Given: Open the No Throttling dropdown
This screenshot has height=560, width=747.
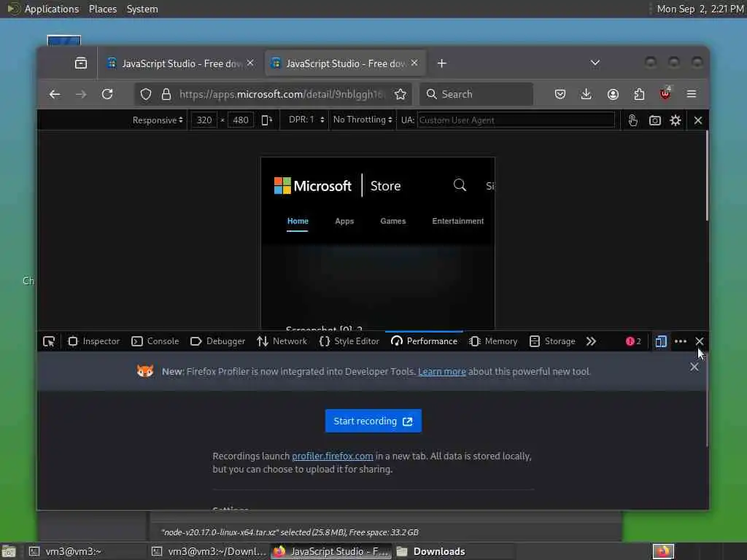Looking at the screenshot, I should click(363, 120).
